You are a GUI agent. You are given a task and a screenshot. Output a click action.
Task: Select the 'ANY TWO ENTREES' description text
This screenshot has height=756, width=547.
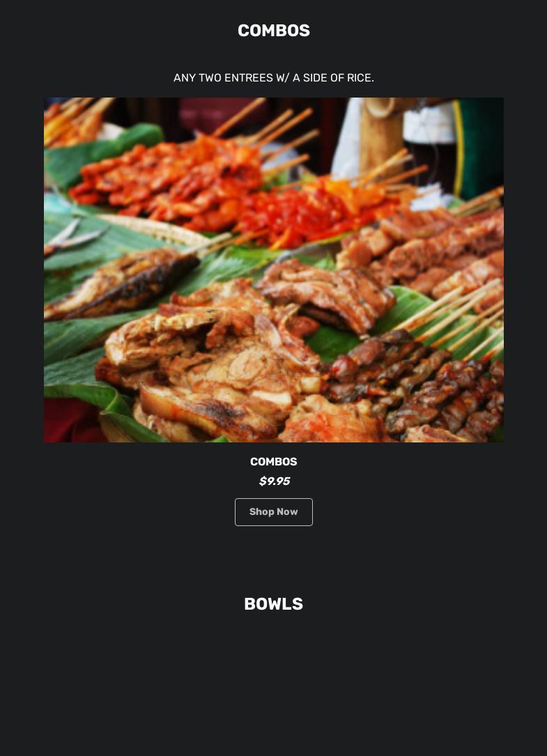tap(273, 77)
